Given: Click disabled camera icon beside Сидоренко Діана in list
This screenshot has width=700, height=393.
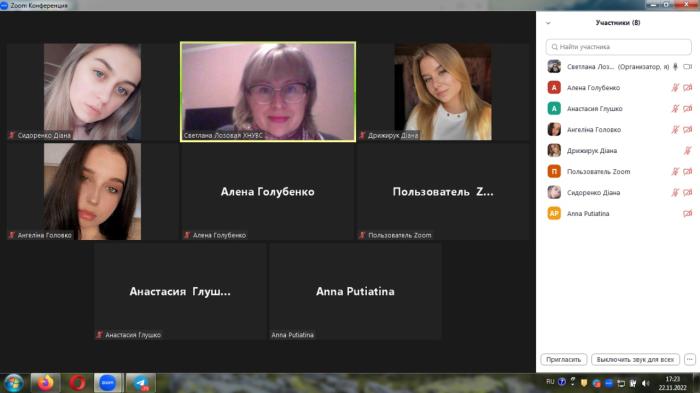Looking at the screenshot, I should tap(688, 192).
